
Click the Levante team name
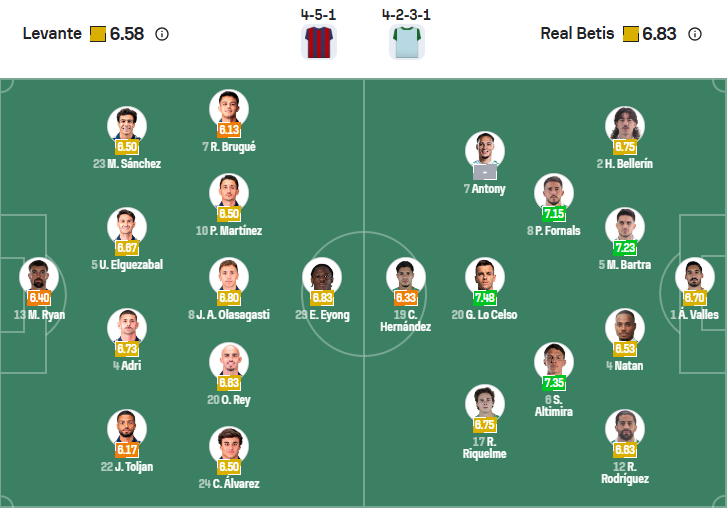point(52,34)
